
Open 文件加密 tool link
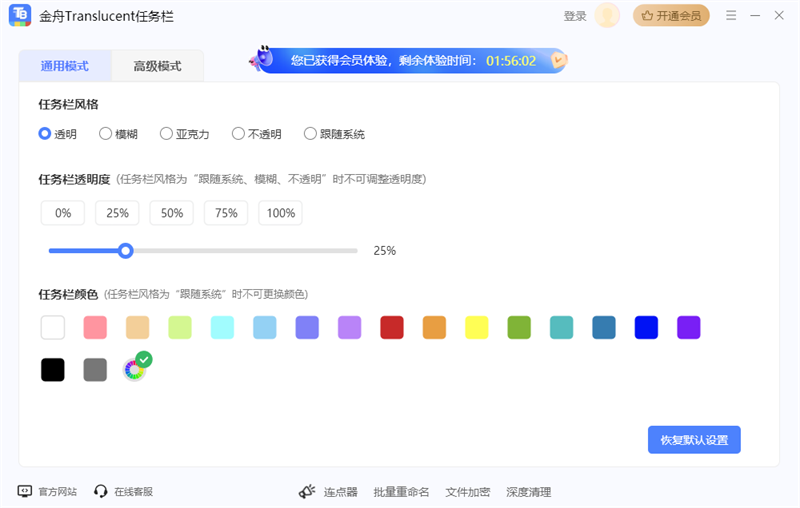[x=467, y=492]
